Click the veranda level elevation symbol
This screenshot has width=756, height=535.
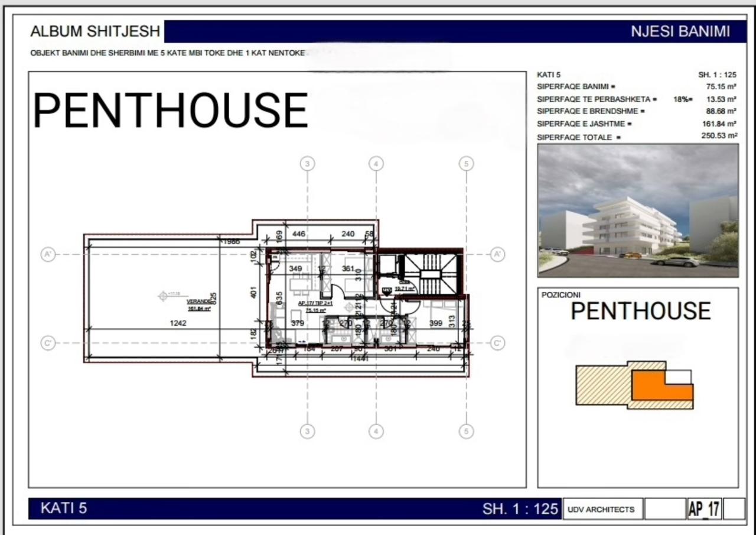(x=163, y=296)
